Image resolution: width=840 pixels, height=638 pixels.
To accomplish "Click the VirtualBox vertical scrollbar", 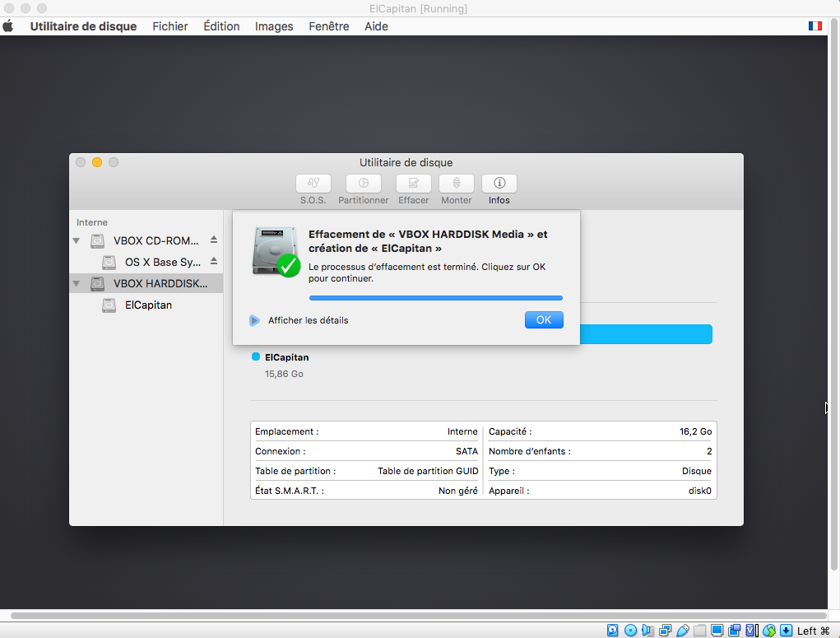I will coord(834,295).
